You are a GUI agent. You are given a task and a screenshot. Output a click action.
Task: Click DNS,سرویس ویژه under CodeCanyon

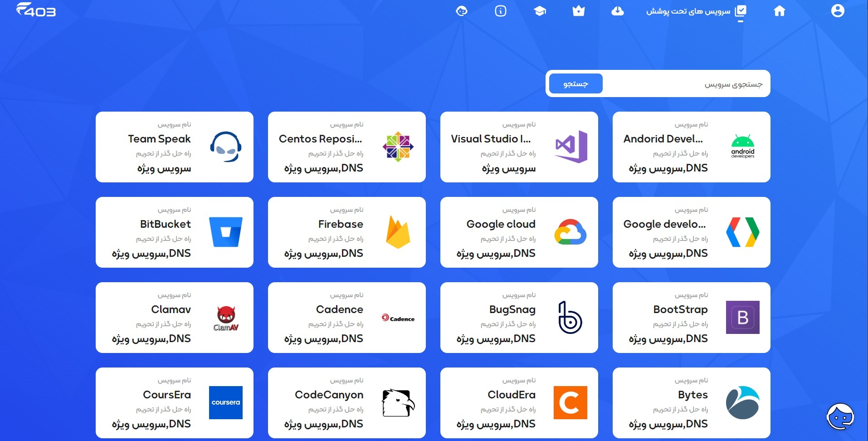click(x=324, y=424)
